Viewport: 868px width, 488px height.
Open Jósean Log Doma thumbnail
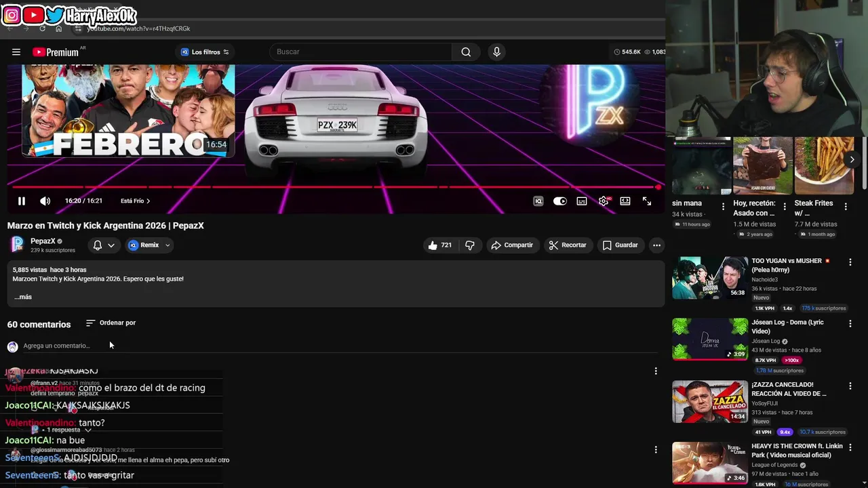(710, 339)
